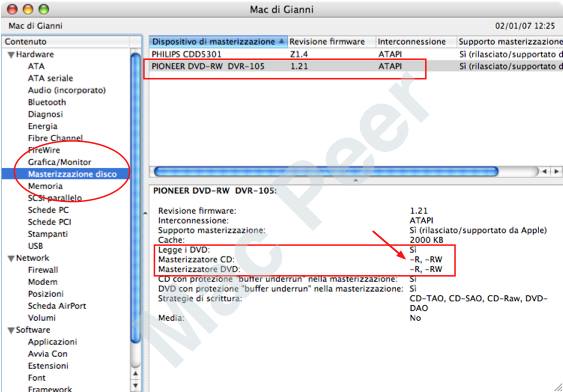Image resolution: width=563 pixels, height=392 pixels.
Task: Click the sidebar scroll up arrow
Action: pos(136,374)
